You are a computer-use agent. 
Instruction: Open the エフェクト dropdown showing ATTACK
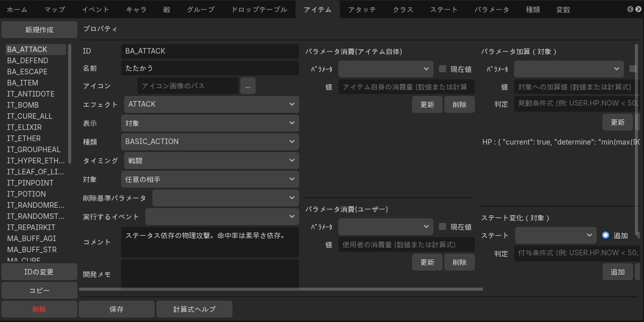(x=212, y=104)
